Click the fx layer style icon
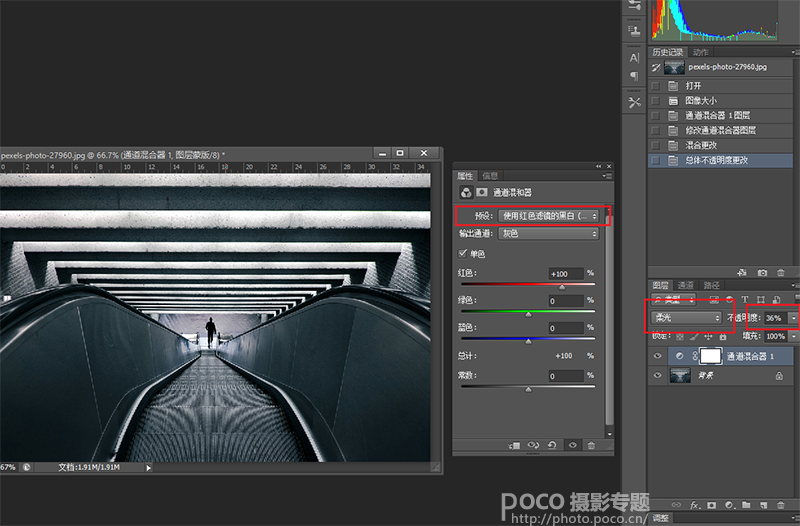This screenshot has width=800, height=526. (696, 504)
